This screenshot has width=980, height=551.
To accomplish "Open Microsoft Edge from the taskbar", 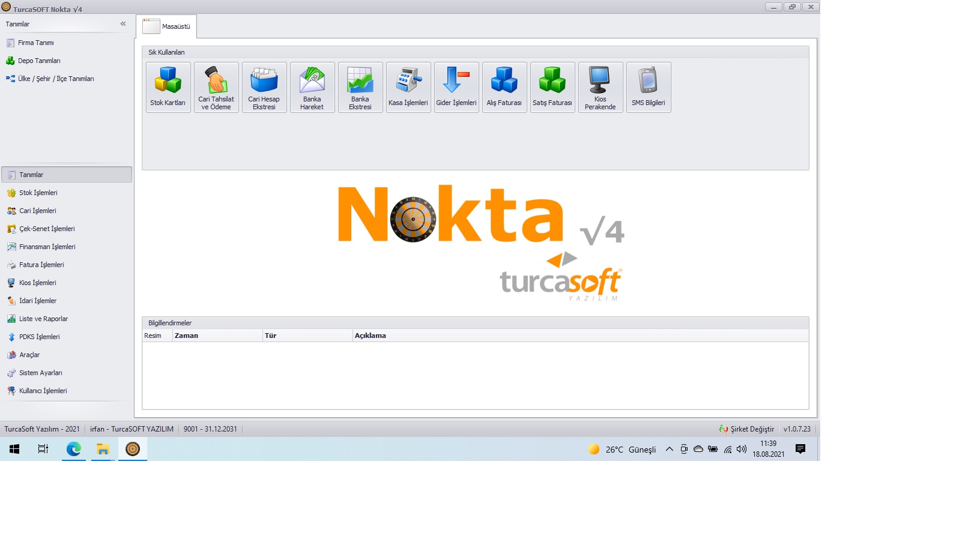I will pyautogui.click(x=74, y=449).
